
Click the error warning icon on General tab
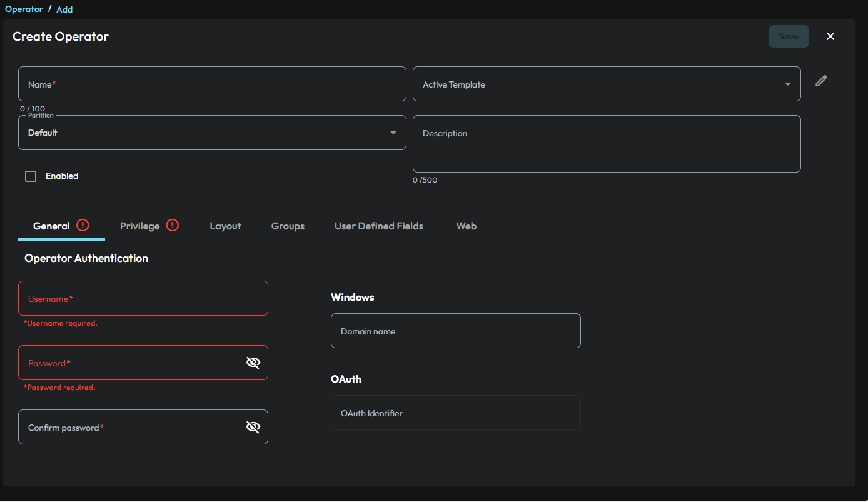[x=83, y=226]
